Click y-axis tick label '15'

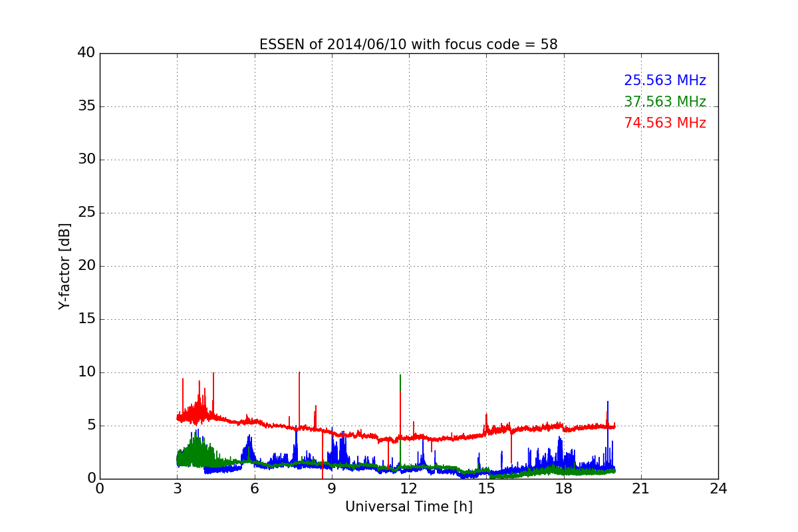point(86,319)
